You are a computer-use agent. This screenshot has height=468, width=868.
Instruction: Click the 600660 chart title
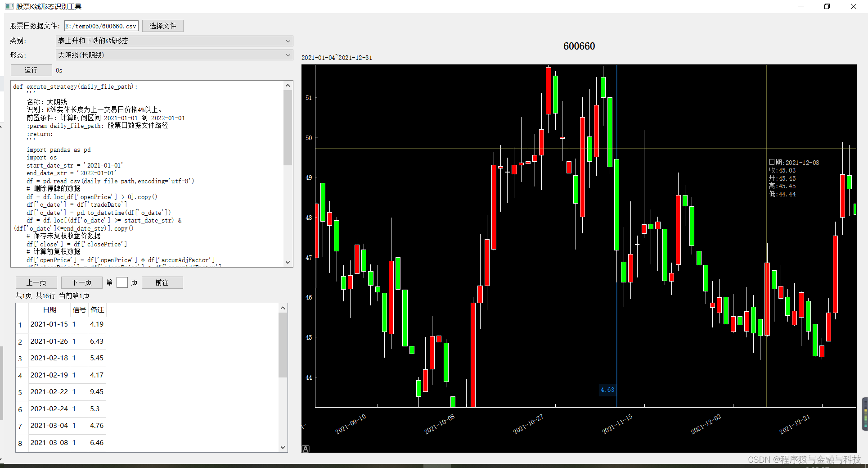pos(579,46)
